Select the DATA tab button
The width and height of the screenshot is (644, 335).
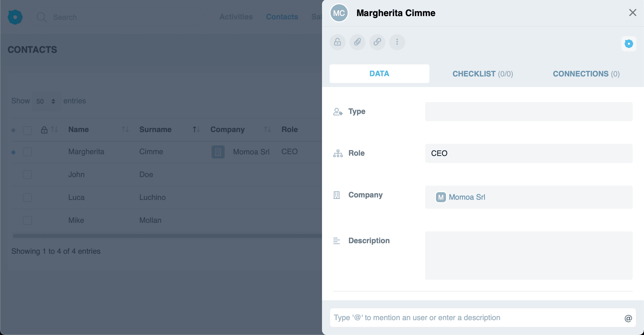click(380, 74)
